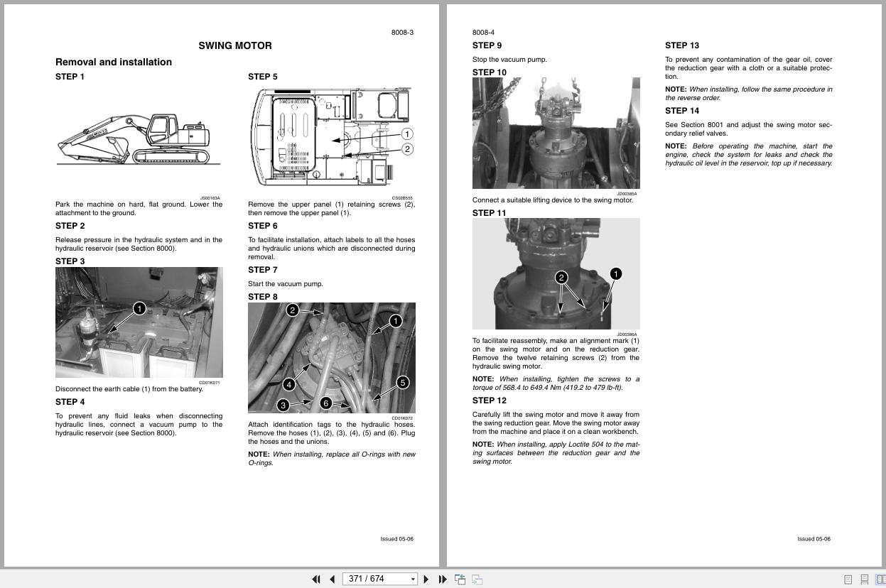Click the Issued 05-06 footer on left page
Image resolution: width=886 pixels, height=588 pixels.
tap(397, 539)
